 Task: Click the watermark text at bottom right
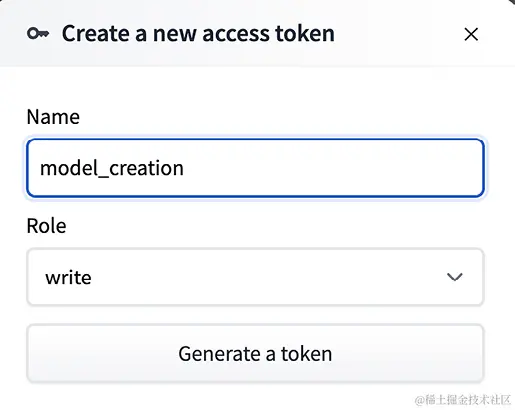pos(463,399)
